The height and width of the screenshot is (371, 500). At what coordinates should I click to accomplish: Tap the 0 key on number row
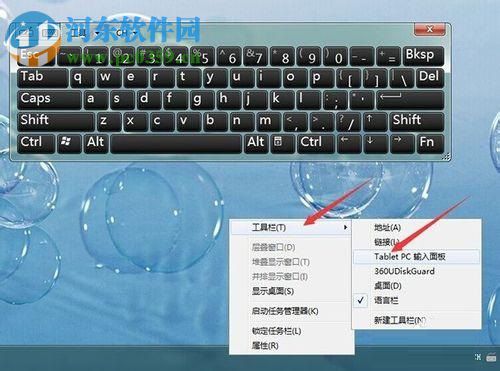point(336,56)
